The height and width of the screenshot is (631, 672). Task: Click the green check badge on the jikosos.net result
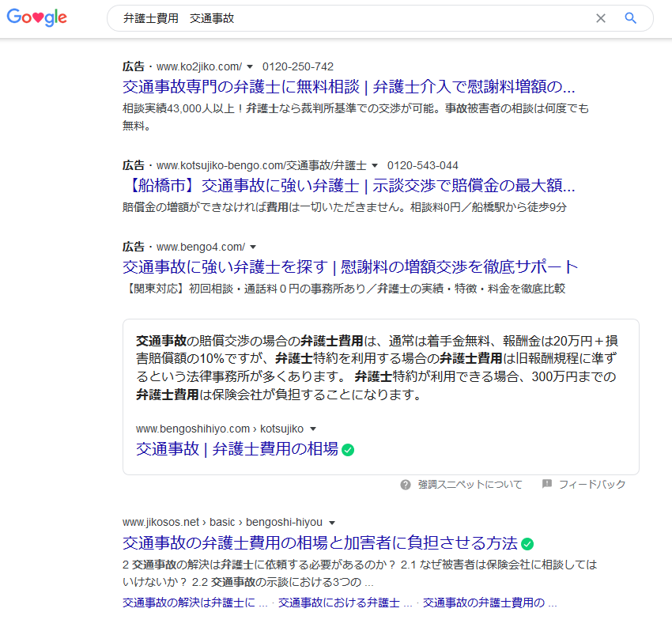(x=527, y=544)
